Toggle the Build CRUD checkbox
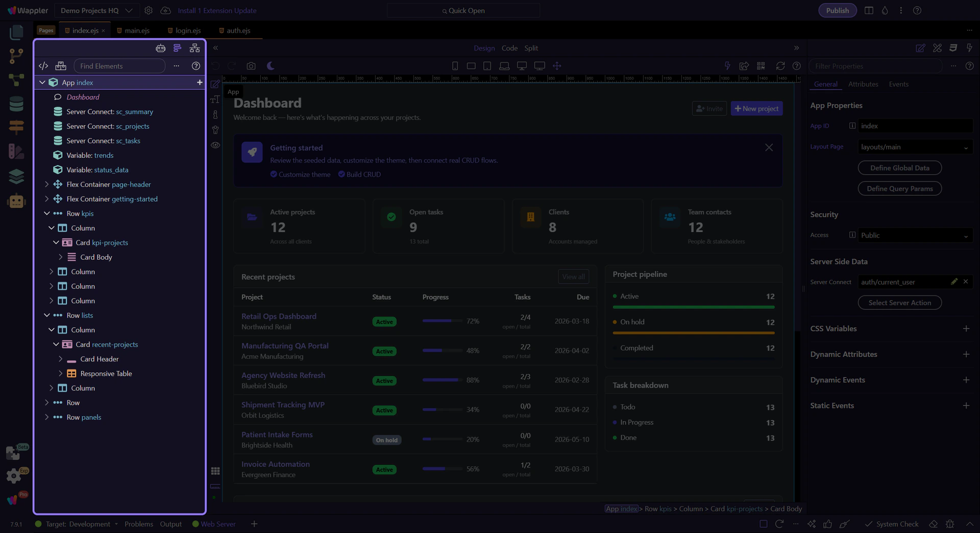 click(x=341, y=174)
